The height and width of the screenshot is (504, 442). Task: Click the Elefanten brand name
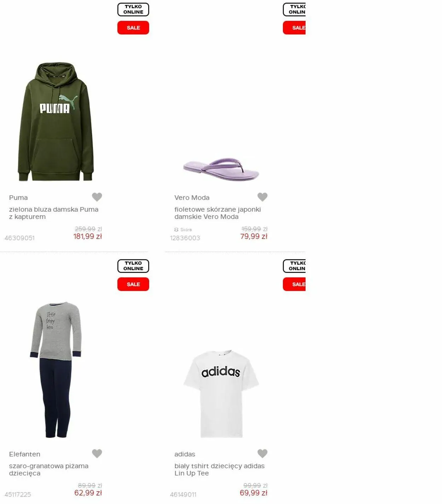[25, 454]
